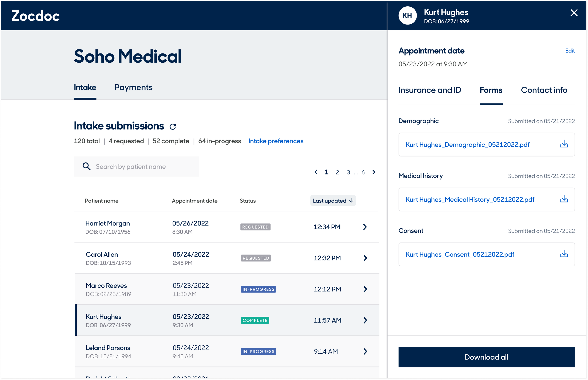Click download icon for Consent PDF
588x380 pixels.
[564, 254]
